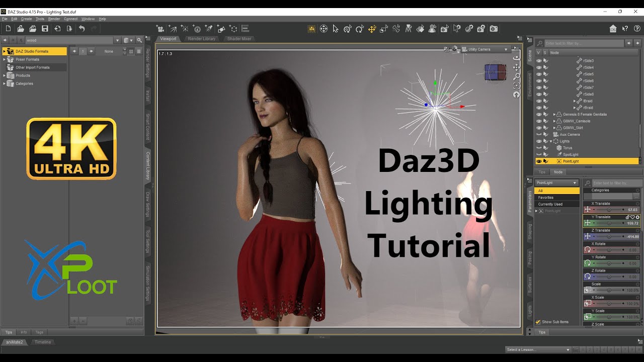Viewport: 644px width, 362px height.
Task: Click the scene filter text field
Action: click(584, 43)
